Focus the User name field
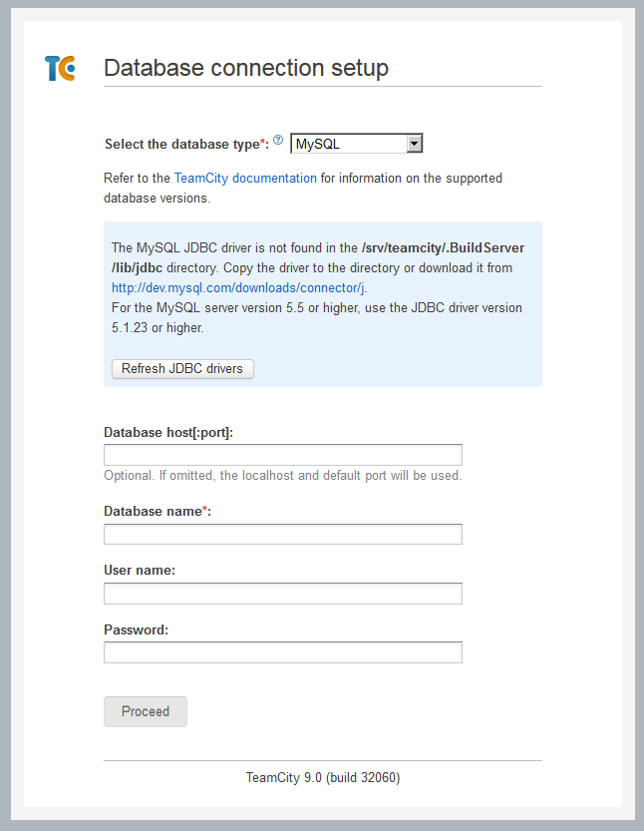The width and height of the screenshot is (644, 831). [x=283, y=594]
